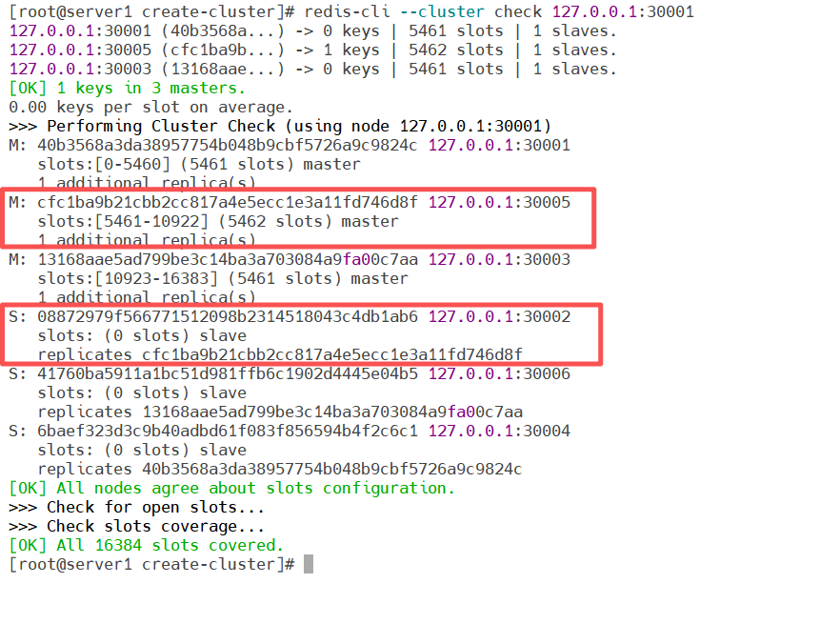Screen dimensions: 819x644
Task: Click the cursor at the final shell prompt
Action: (309, 564)
